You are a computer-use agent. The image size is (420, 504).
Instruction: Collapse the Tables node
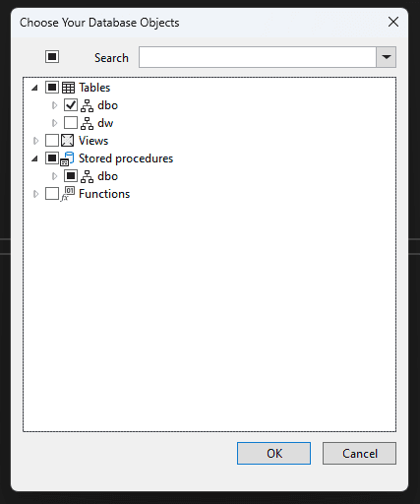coord(34,88)
